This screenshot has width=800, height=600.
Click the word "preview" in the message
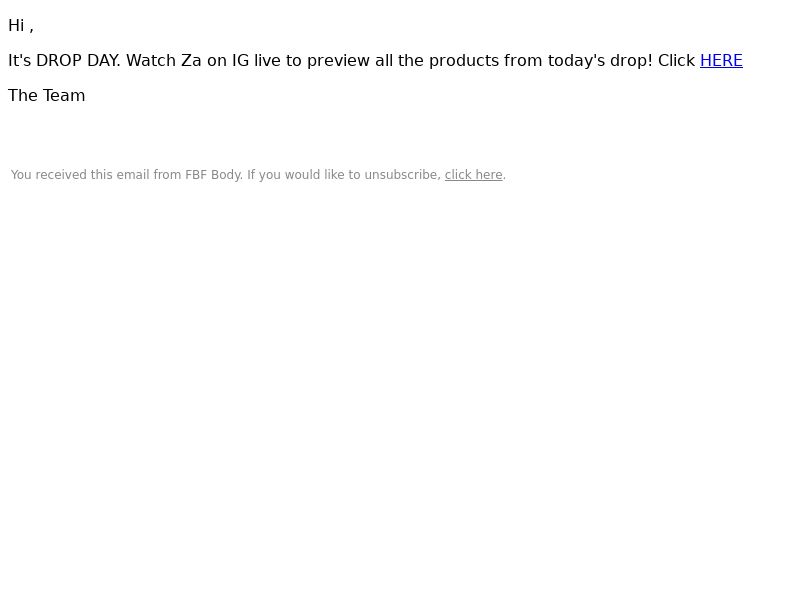(338, 61)
